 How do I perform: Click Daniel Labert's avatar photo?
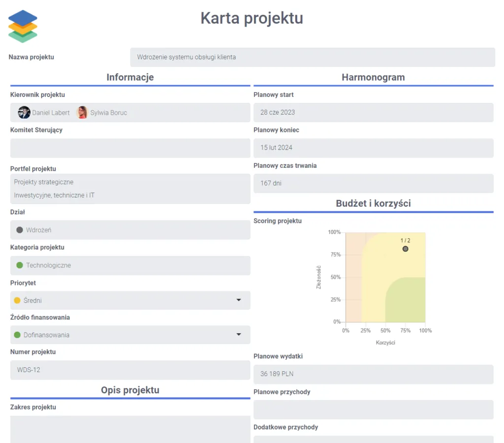pyautogui.click(x=24, y=112)
